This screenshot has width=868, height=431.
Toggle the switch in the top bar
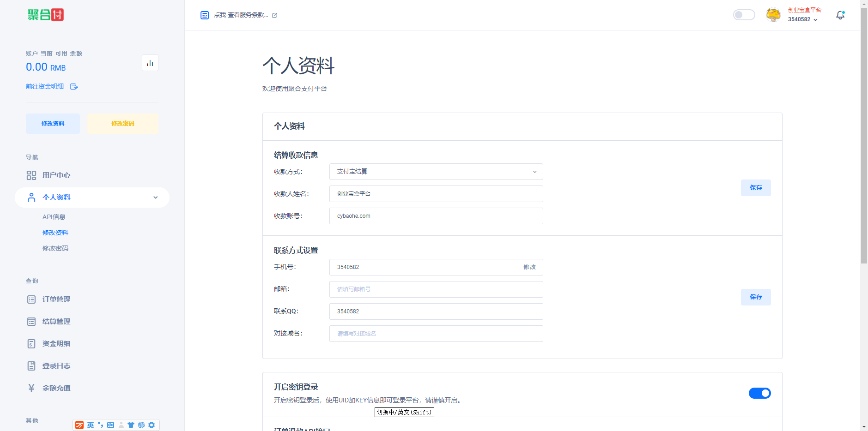(x=744, y=15)
